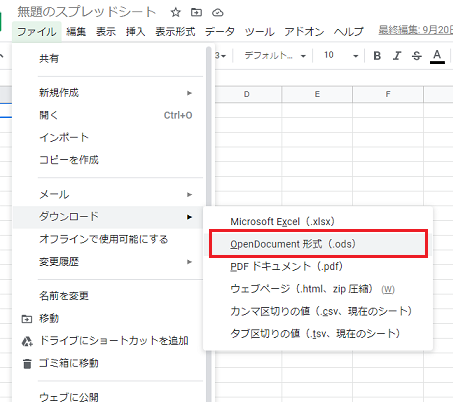Expand the ダウンロード submenu arrow

point(189,217)
